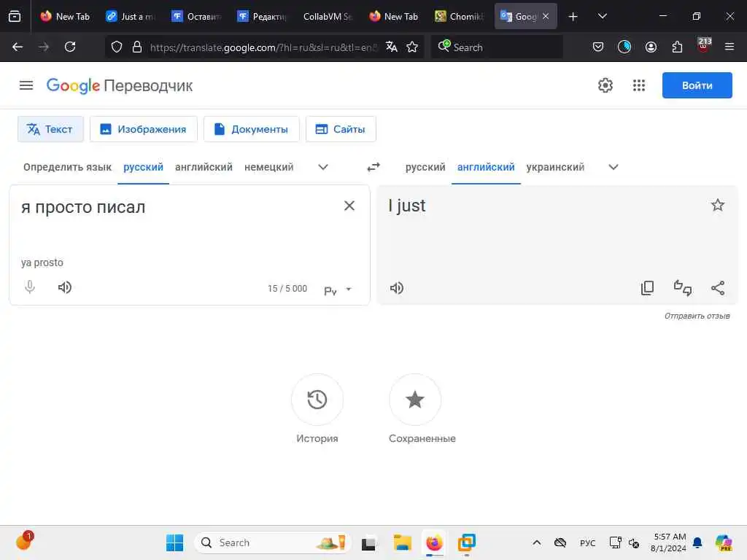This screenshot has height=560, width=747.
Task: Save the translation with the star
Action: (x=718, y=205)
